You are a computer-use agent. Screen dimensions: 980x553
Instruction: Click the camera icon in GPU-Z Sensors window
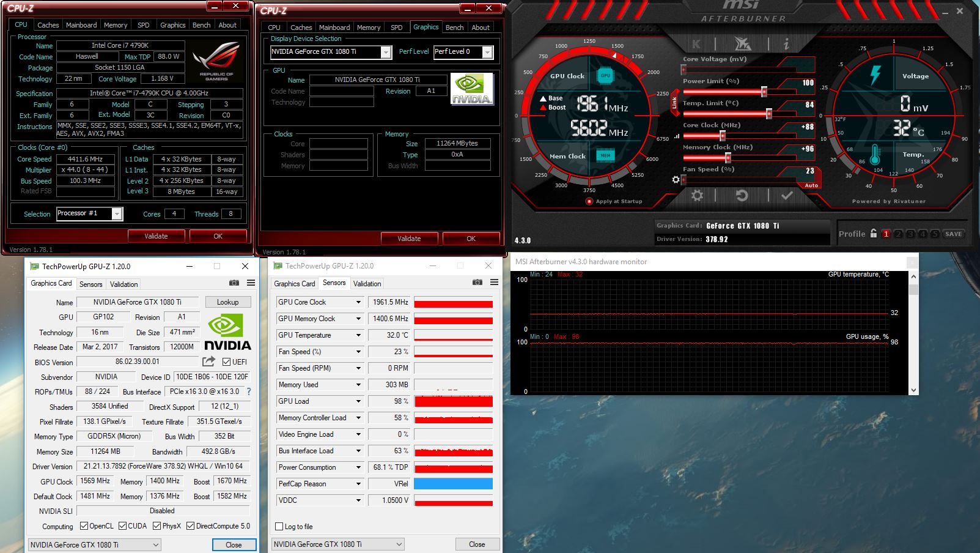[477, 282]
